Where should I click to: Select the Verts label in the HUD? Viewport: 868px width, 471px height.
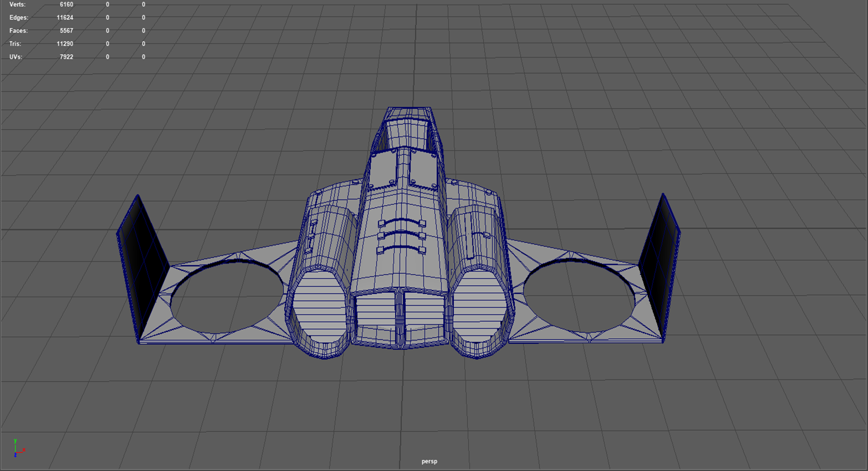pos(17,5)
